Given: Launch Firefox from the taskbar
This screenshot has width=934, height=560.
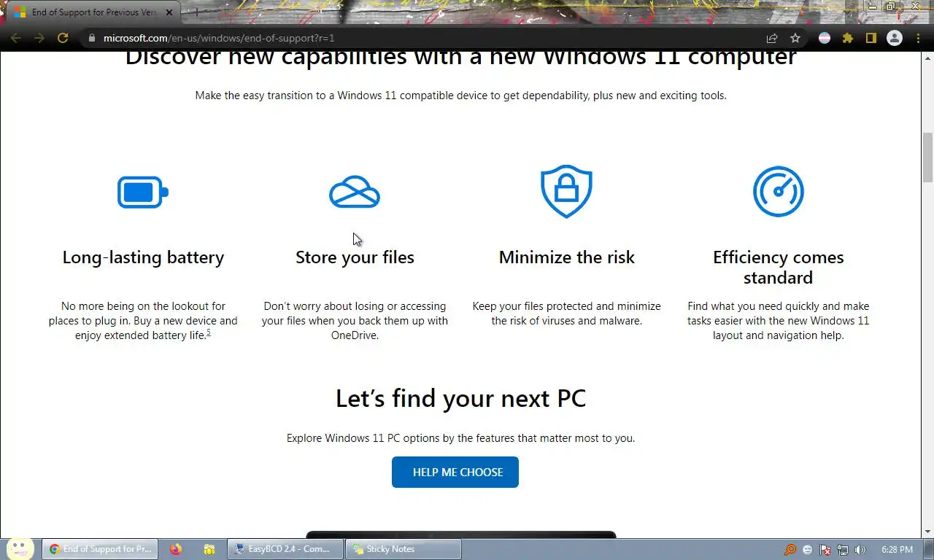Looking at the screenshot, I should click(176, 549).
